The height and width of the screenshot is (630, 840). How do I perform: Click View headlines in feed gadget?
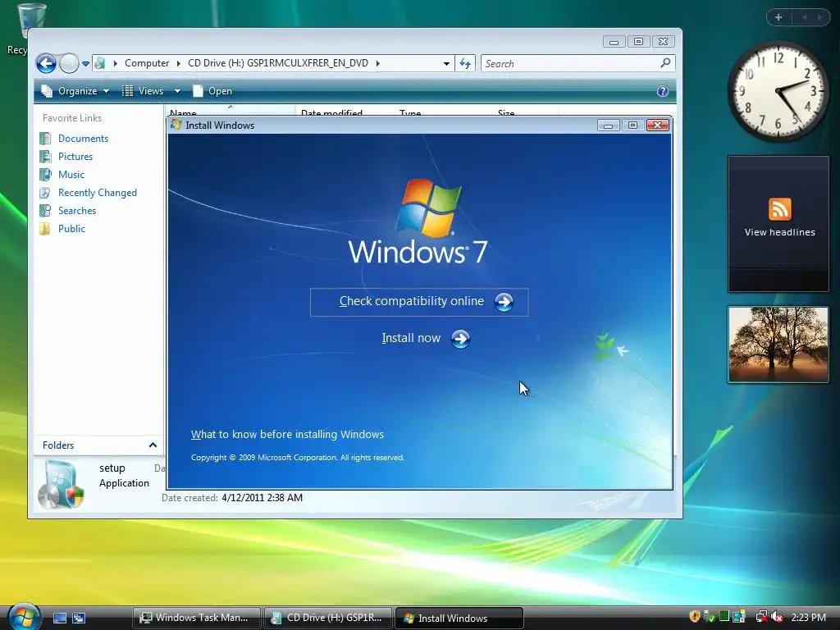tap(779, 232)
